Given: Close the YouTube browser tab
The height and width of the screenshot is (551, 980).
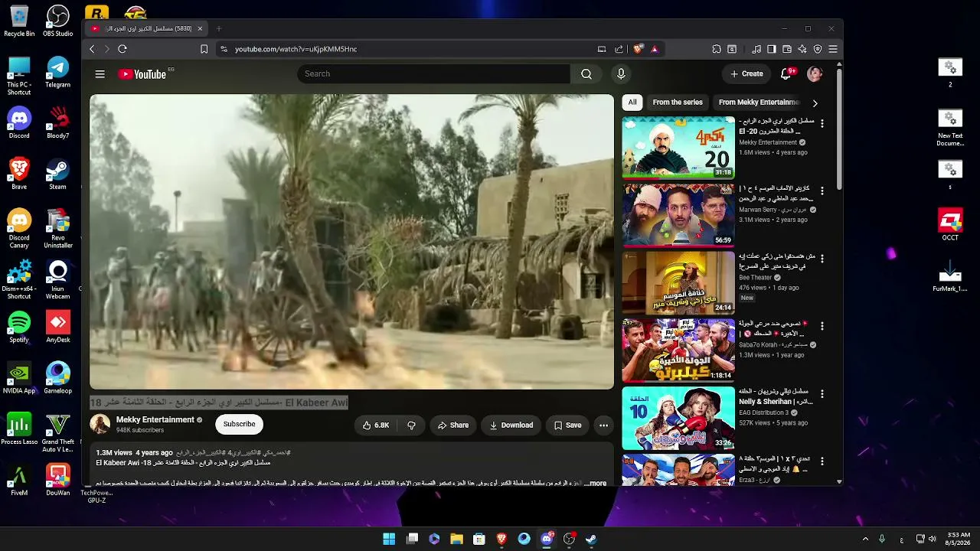Looking at the screenshot, I should coord(200,29).
